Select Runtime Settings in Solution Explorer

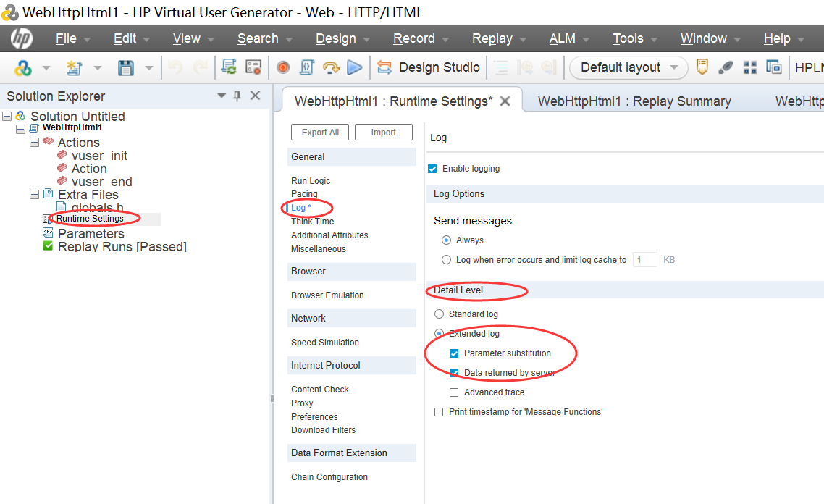pos(90,219)
